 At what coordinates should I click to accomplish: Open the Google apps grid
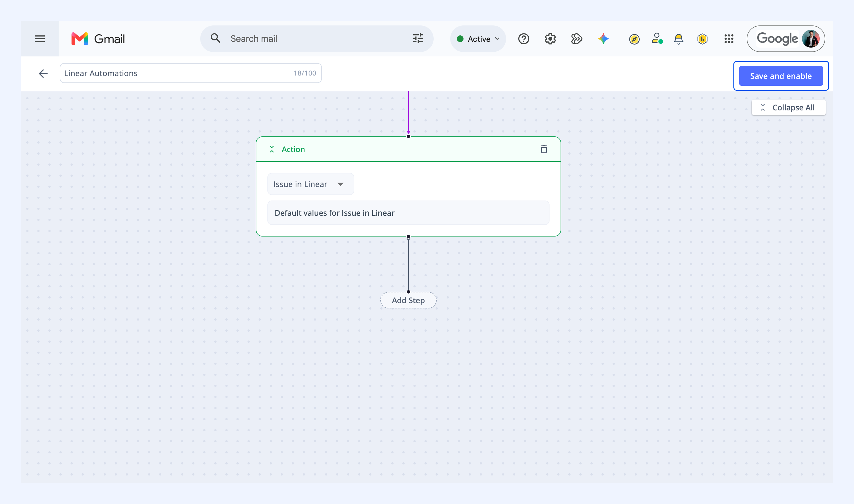click(x=729, y=39)
